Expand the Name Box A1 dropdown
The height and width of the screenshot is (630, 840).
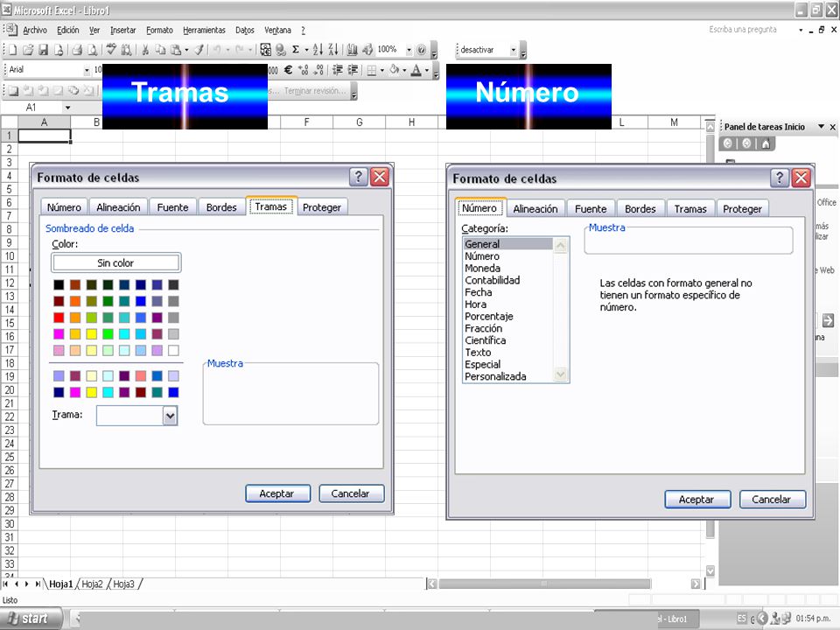click(67, 108)
